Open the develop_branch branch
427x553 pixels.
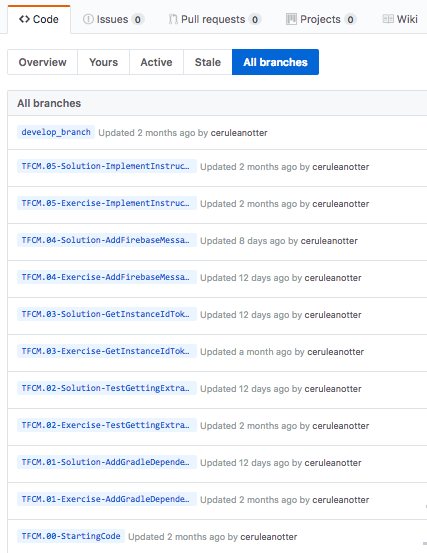(x=56, y=132)
